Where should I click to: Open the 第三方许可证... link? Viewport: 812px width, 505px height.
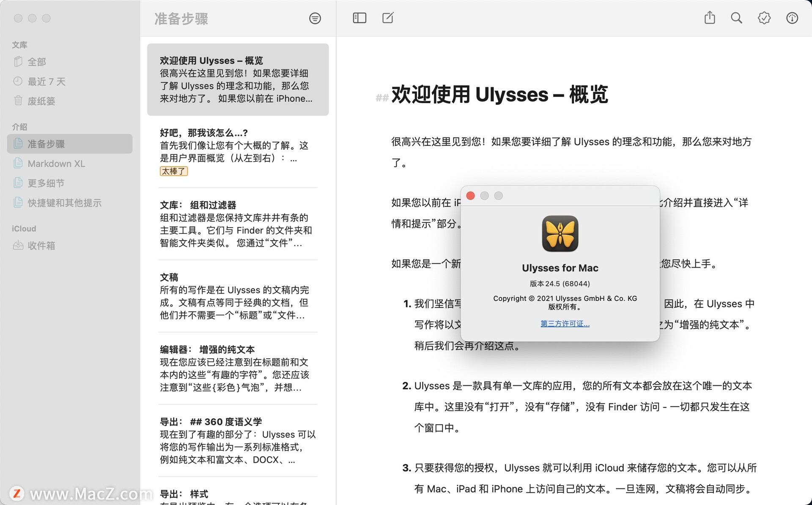[x=565, y=324]
